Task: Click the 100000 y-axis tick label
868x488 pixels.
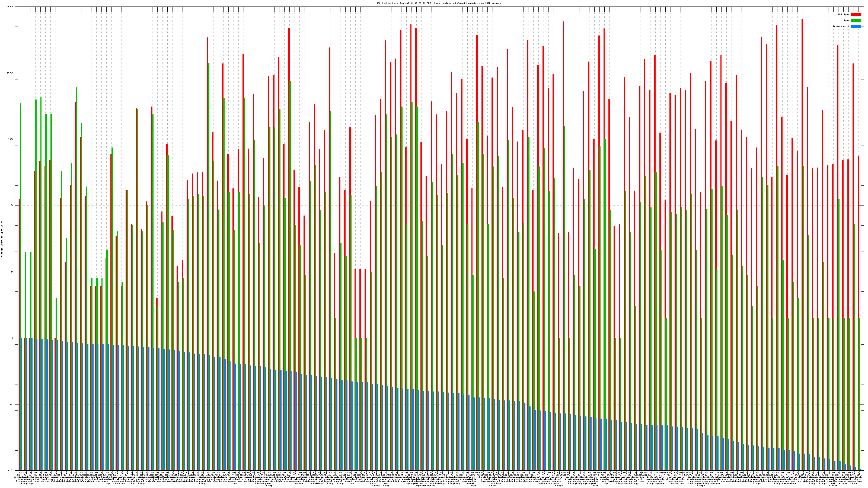Action: [10, 7]
